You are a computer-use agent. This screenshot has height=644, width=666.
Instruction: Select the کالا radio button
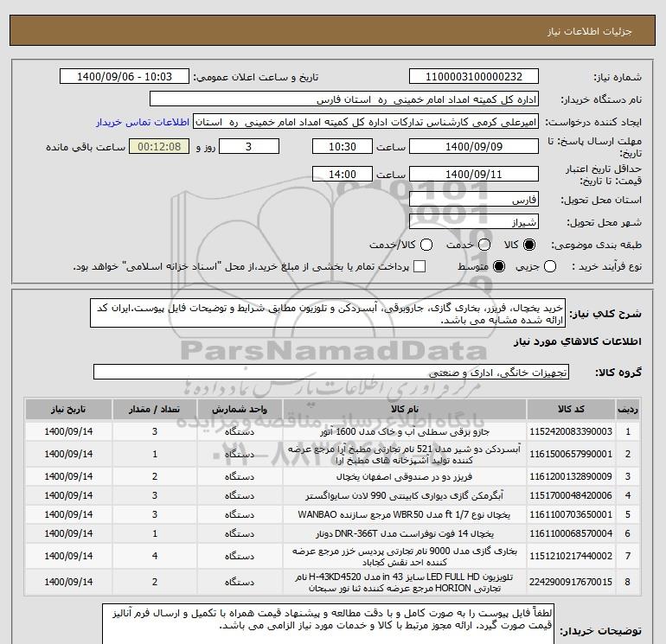[x=529, y=245]
